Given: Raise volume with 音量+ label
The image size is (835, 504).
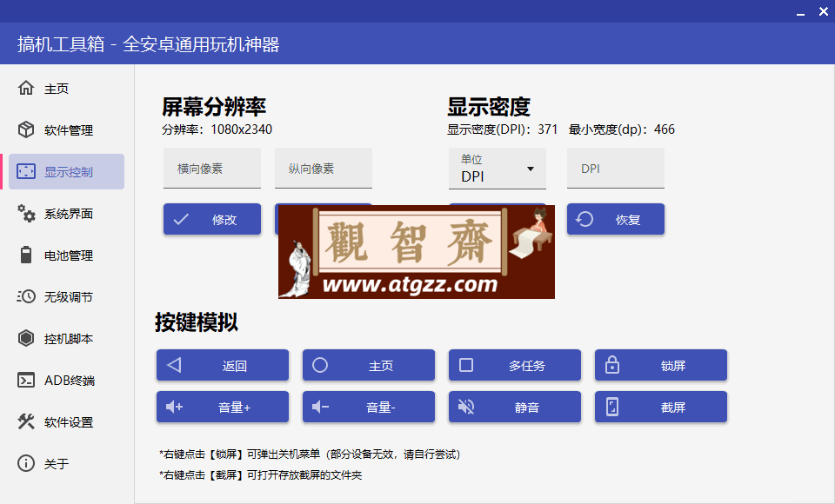Looking at the screenshot, I should [234, 408].
